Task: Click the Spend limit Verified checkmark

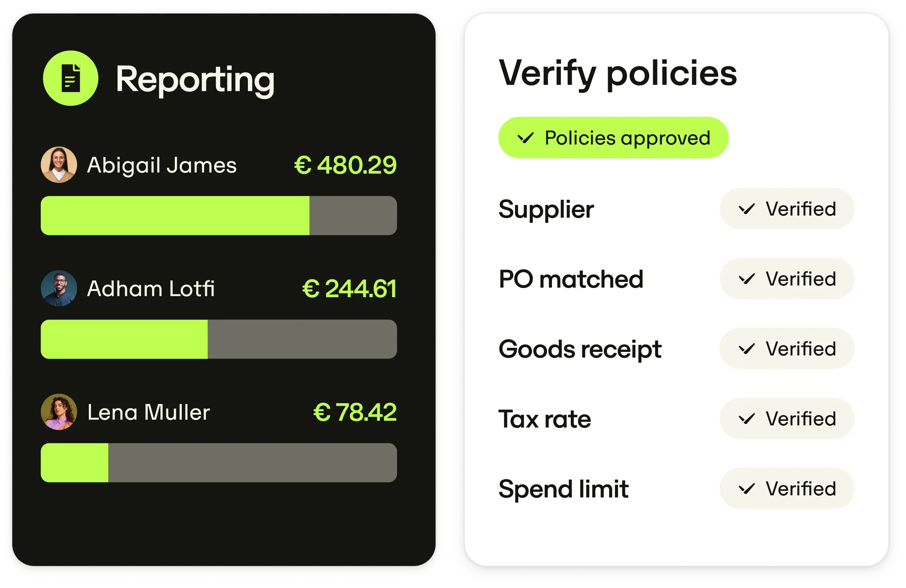Action: click(747, 489)
